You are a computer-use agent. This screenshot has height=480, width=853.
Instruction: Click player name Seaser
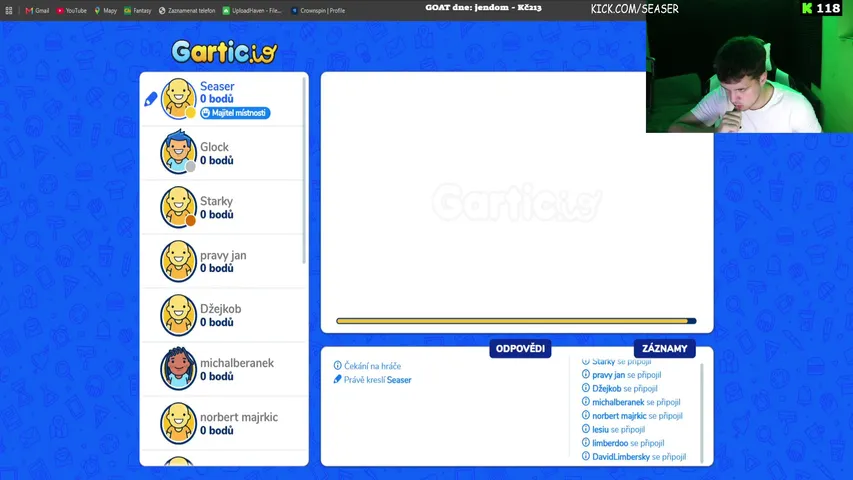point(217,86)
